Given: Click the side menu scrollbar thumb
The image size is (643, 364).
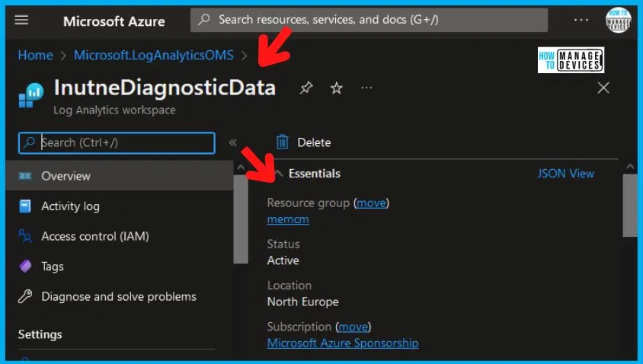Looking at the screenshot, I should pyautogui.click(x=241, y=219).
